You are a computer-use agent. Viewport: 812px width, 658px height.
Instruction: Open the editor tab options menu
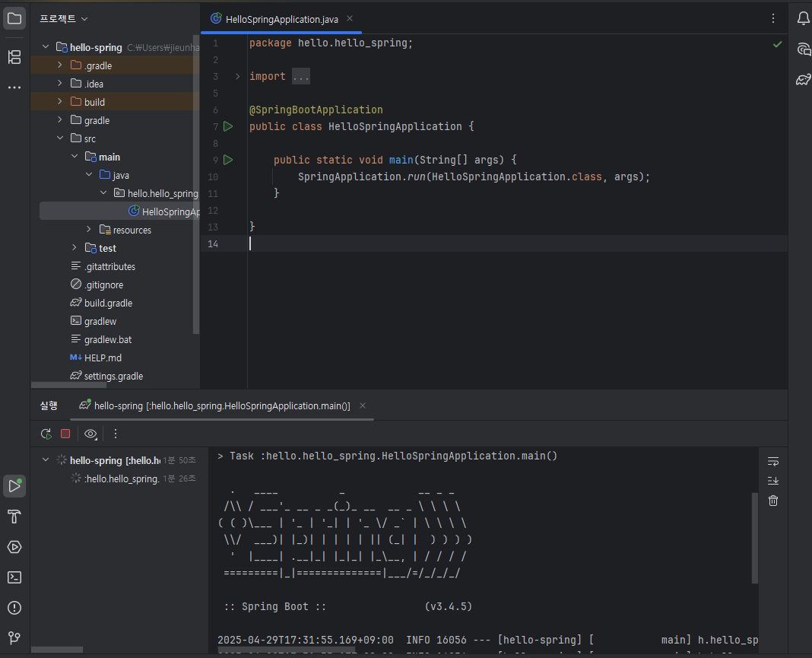pos(773,19)
